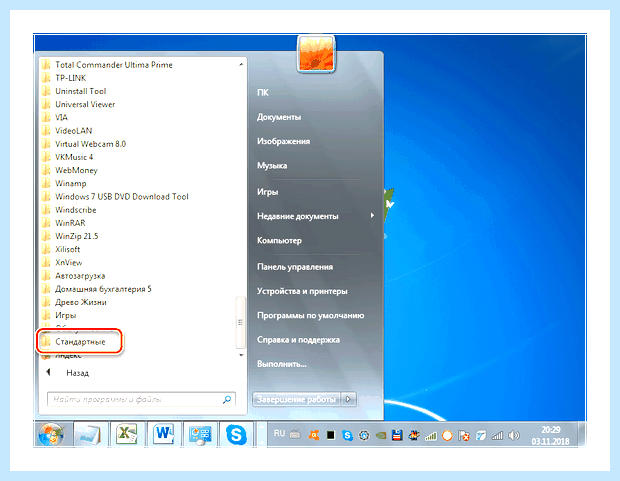
Task: Open the Universal Viewer folder
Action: coord(85,104)
